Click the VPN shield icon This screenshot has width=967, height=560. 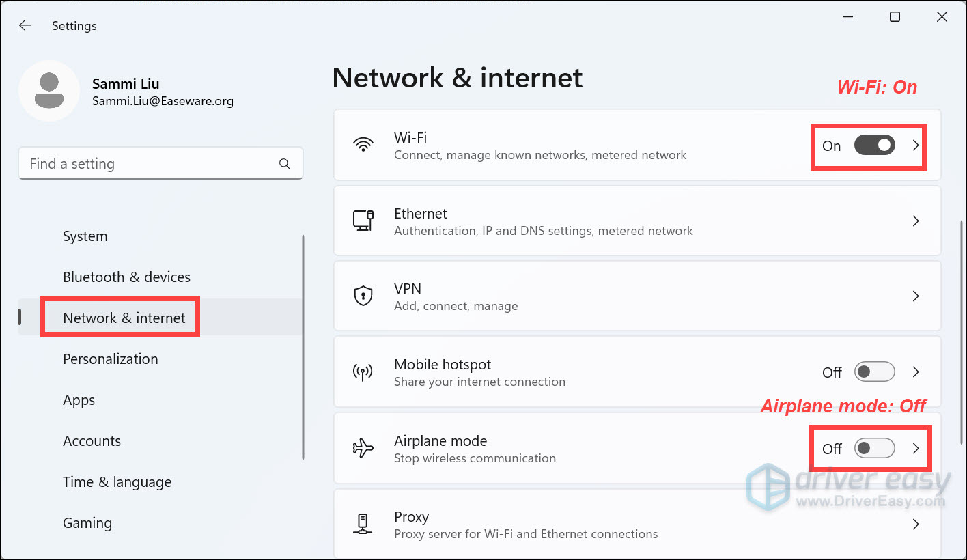(363, 296)
